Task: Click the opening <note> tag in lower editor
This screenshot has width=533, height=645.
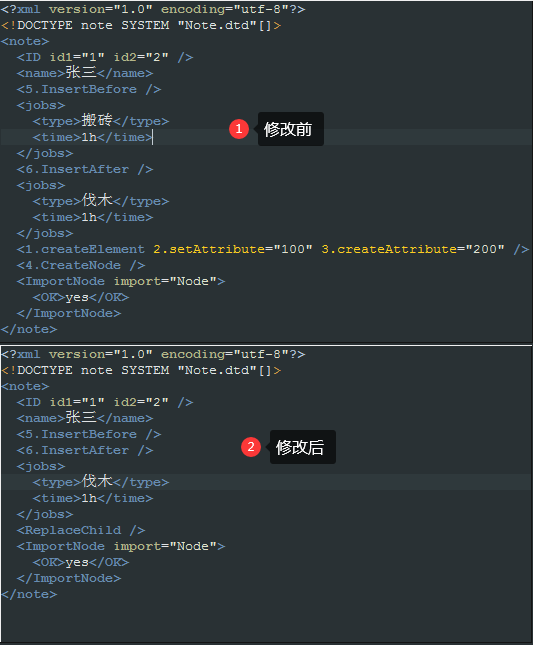Action: click(x=25, y=387)
